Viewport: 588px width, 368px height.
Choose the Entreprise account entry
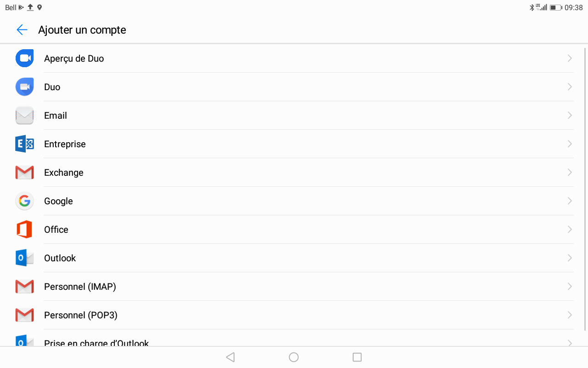tap(294, 144)
